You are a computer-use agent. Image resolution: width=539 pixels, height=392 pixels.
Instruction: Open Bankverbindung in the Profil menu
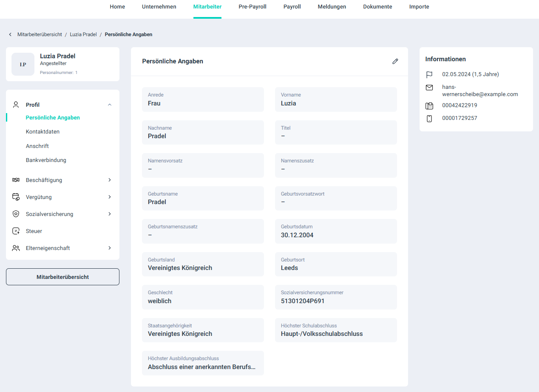(x=46, y=160)
